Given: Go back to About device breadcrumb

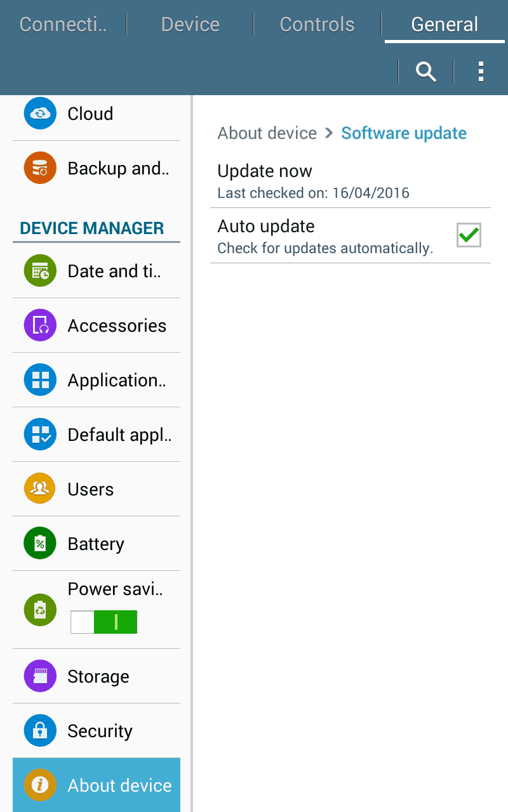Looking at the screenshot, I should pos(267,133).
